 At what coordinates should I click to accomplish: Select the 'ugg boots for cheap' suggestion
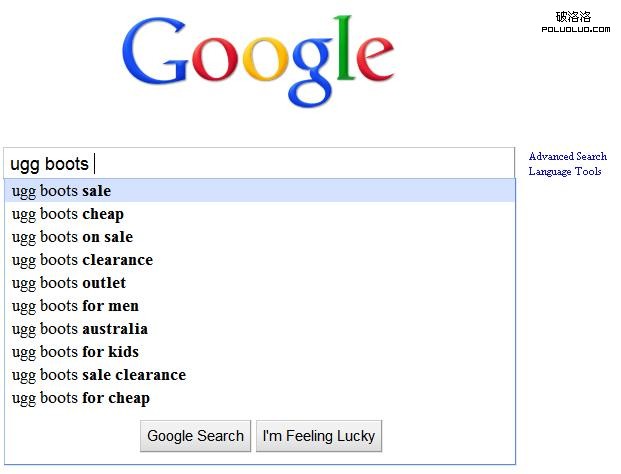[81, 398]
